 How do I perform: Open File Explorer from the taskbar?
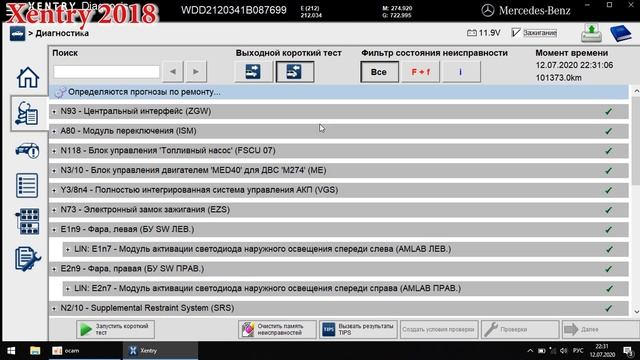pyautogui.click(x=35, y=351)
